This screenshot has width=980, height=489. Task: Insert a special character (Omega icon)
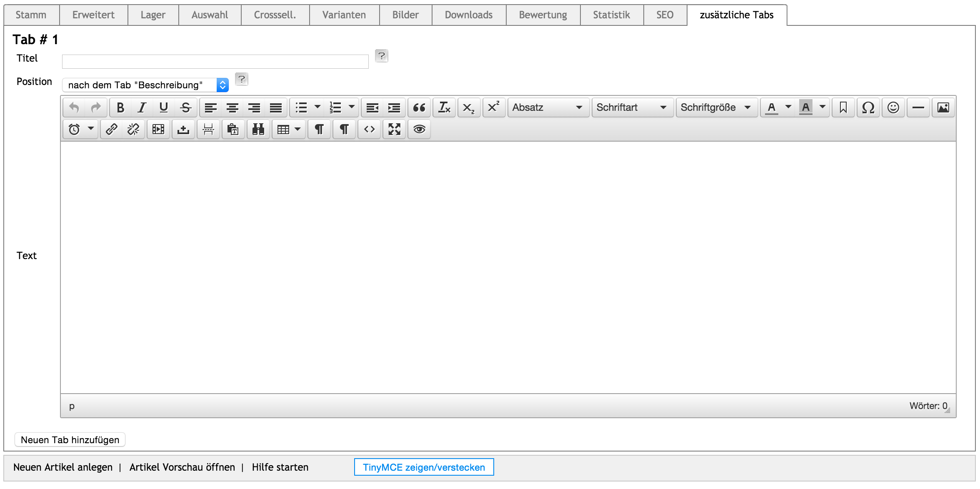(868, 108)
